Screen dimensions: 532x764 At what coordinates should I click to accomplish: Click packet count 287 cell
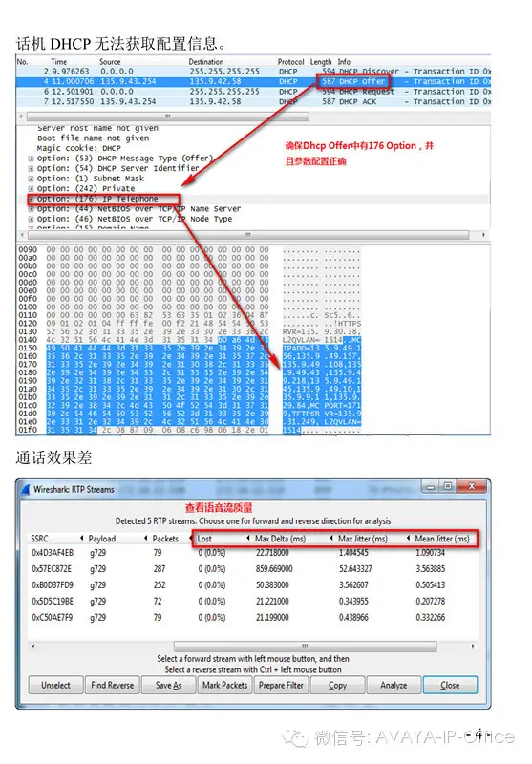pyautogui.click(x=160, y=568)
